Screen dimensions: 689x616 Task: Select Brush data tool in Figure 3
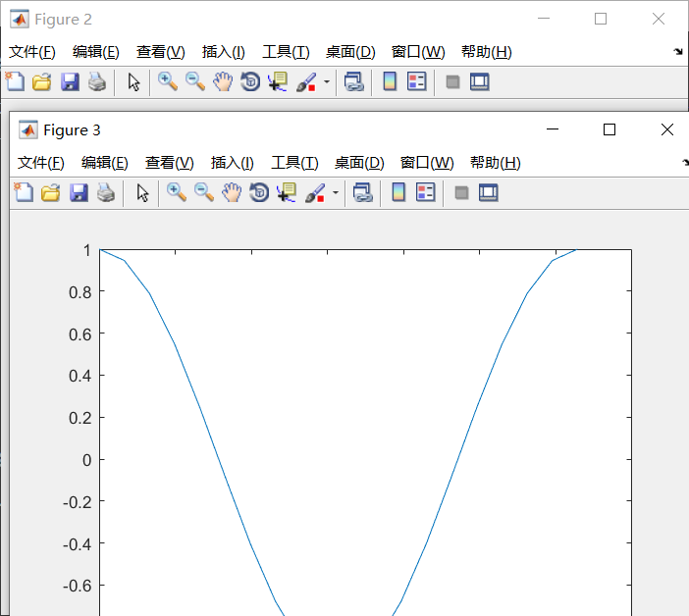click(315, 193)
